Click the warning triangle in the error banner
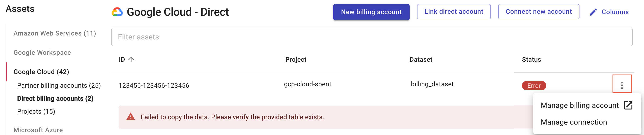Image resolution: width=644 pixels, height=135 pixels. (x=130, y=116)
